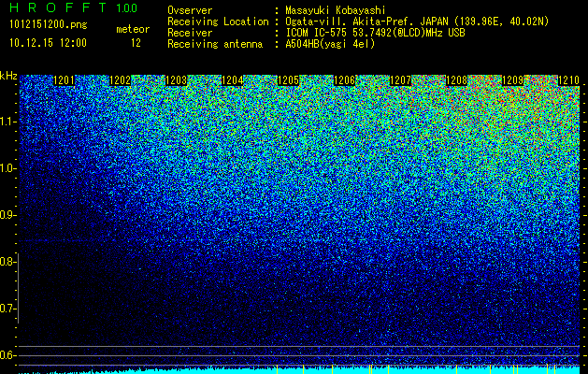The height and width of the screenshot is (374, 588).
Task: Click the 1210 time marker
Action: click(x=569, y=80)
